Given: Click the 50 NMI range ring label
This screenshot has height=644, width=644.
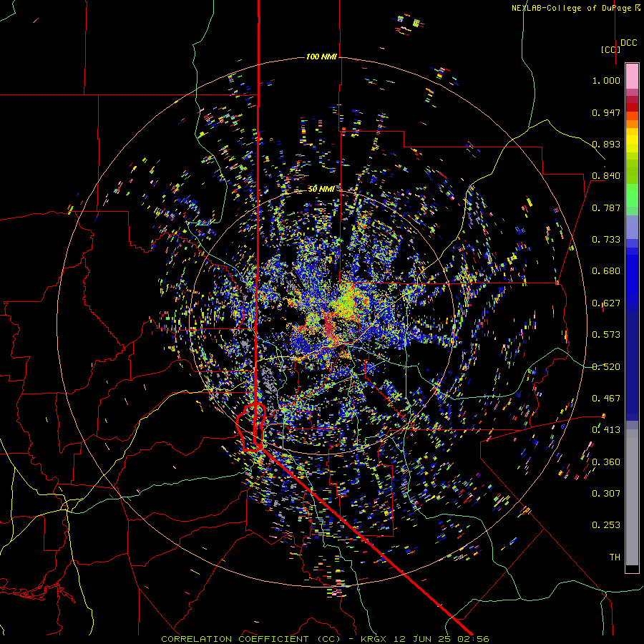Looking at the screenshot, I should pos(321,189).
